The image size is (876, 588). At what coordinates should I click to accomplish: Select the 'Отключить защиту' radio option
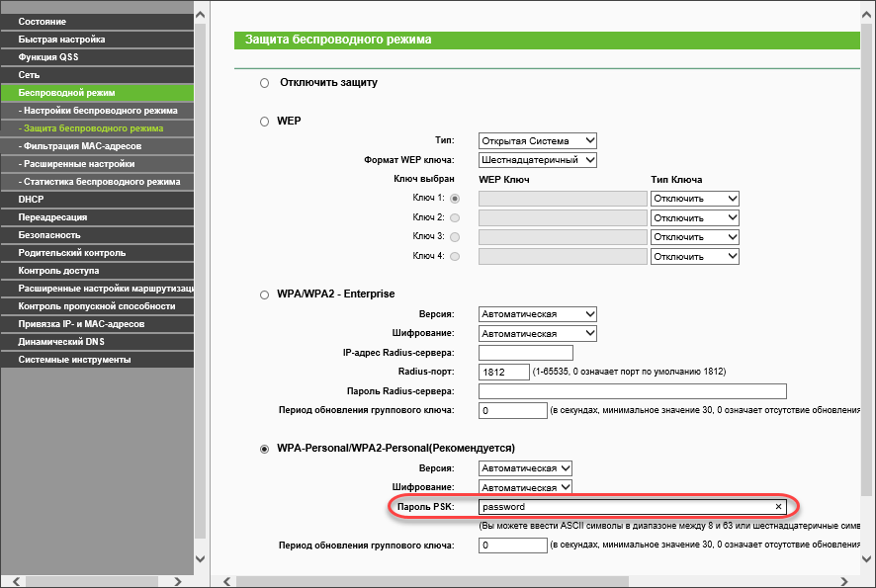(x=264, y=83)
